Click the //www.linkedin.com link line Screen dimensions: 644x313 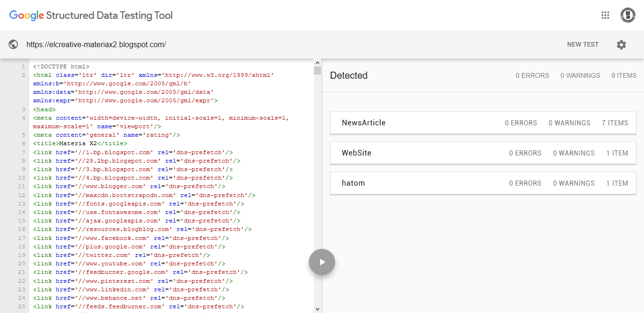[x=131, y=289]
